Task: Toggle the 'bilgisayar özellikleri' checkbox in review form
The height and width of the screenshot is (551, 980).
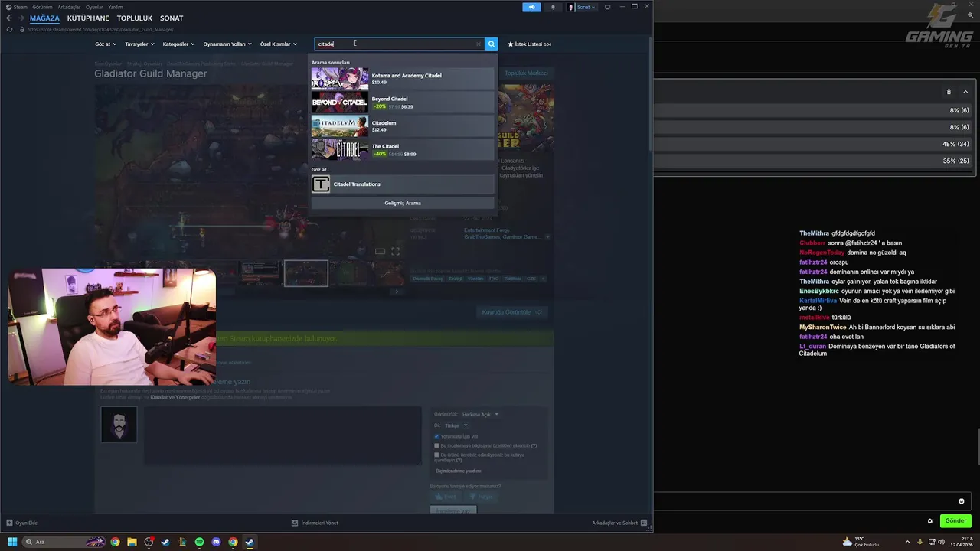Action: click(436, 445)
